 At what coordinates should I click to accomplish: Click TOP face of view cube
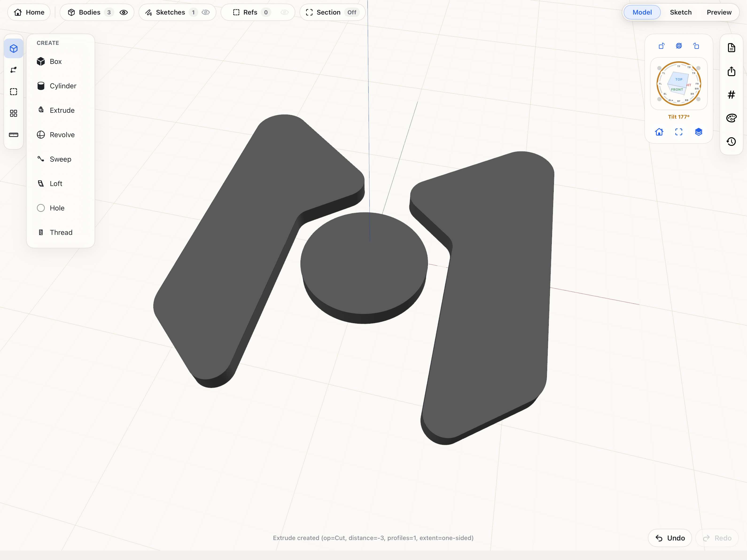[x=678, y=79]
